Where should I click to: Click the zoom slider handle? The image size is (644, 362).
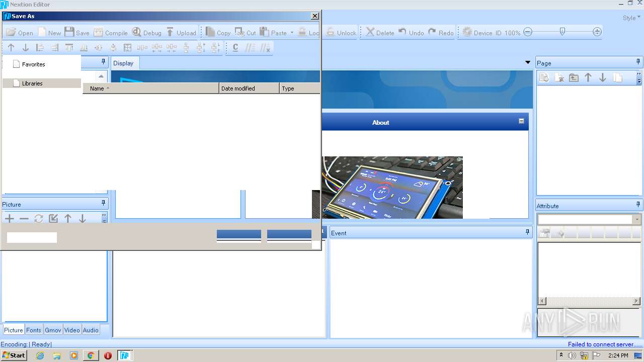(x=562, y=32)
